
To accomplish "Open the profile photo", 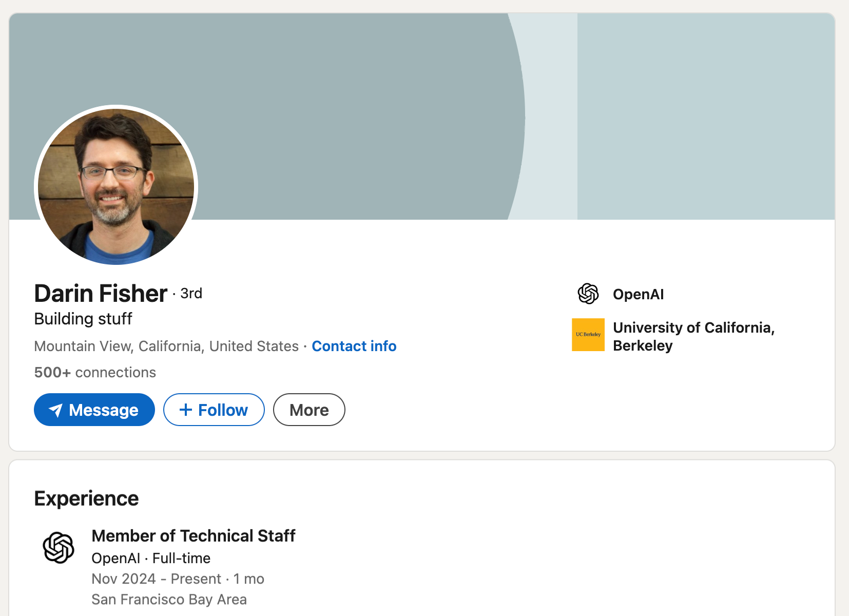I will (x=116, y=187).
